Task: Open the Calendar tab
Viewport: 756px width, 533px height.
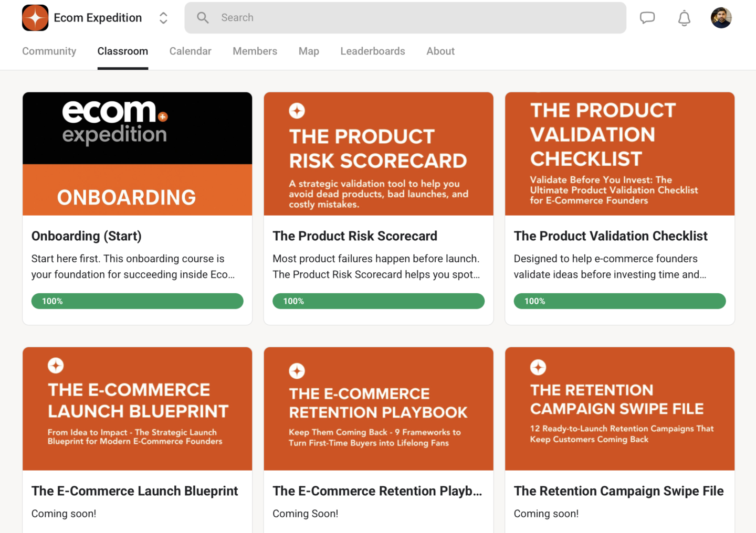Action: 190,51
